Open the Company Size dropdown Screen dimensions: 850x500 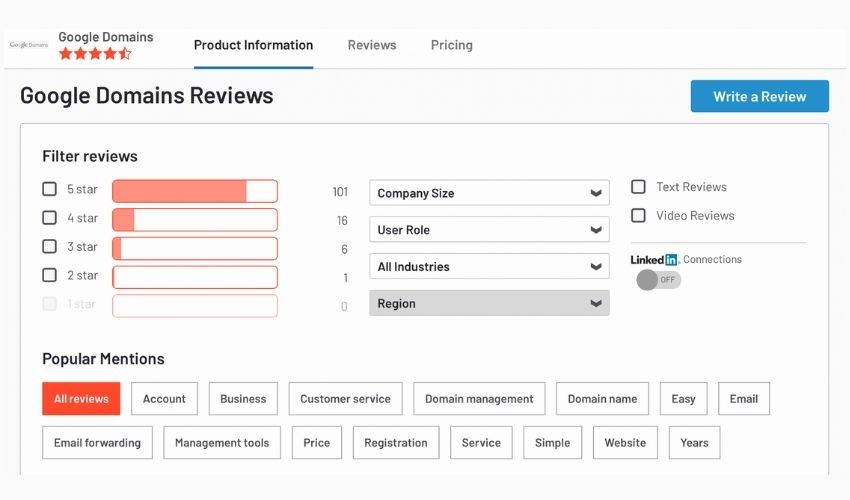pos(490,193)
